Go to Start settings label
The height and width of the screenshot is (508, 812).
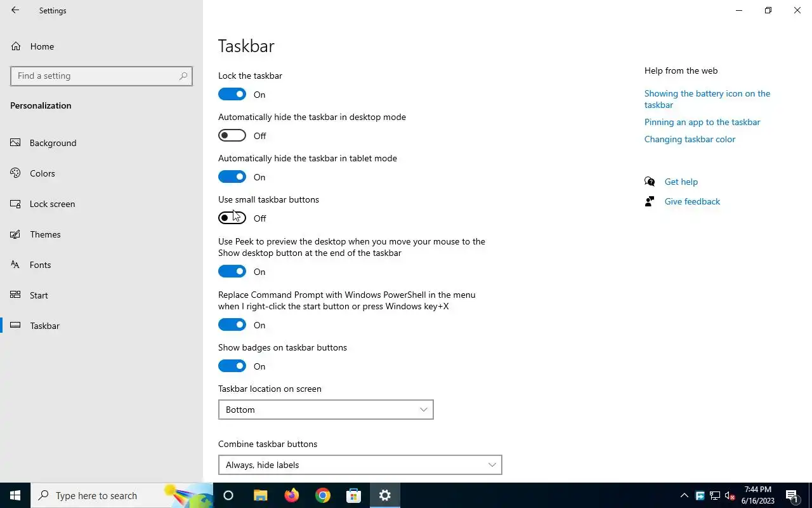point(39,295)
